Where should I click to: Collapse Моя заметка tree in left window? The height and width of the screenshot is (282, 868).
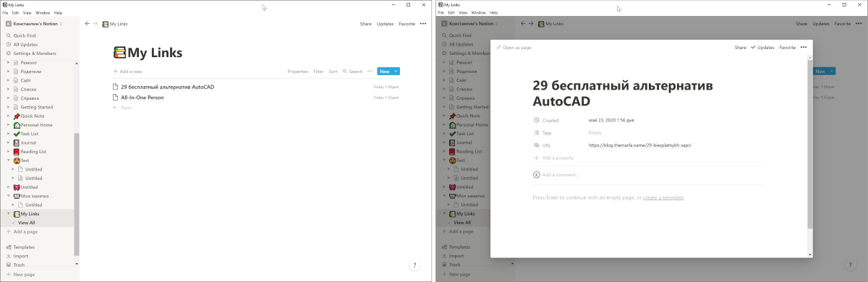click(9, 196)
